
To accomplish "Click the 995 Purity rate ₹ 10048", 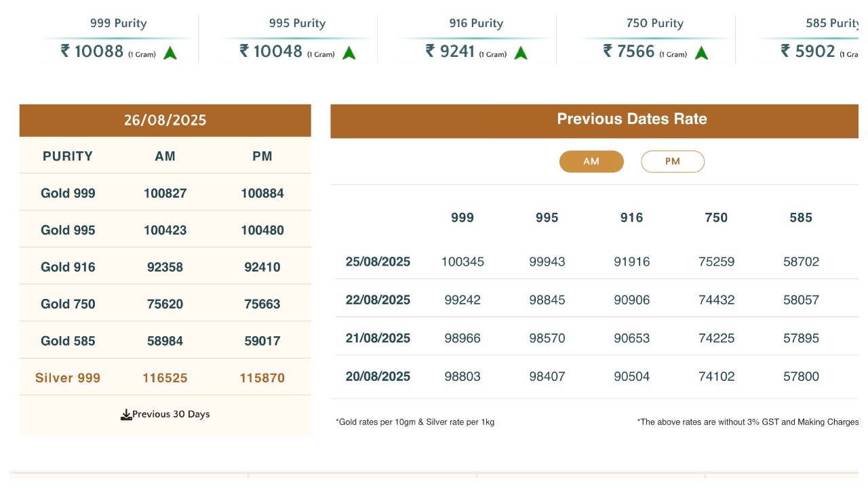I will 271,51.
